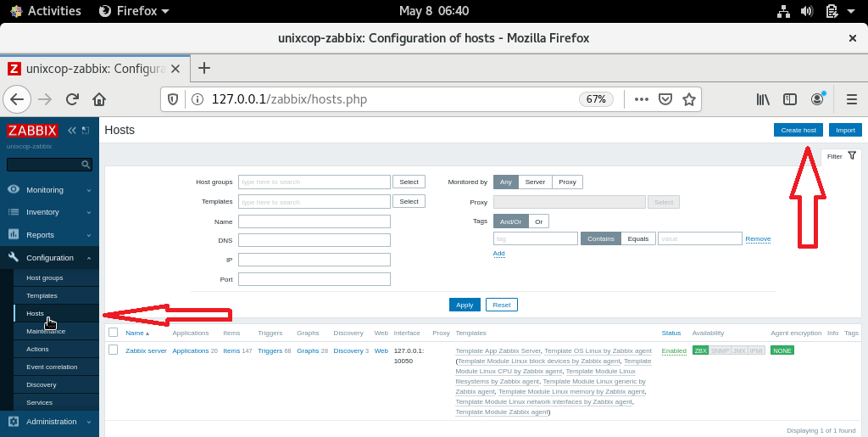Select Equals tag operator

[x=638, y=238]
